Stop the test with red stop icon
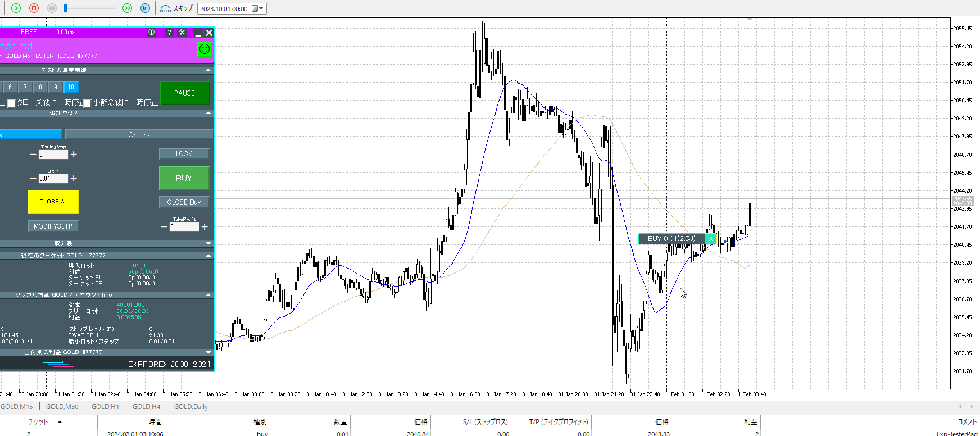Screen dimensions: 980x436 (x=34, y=8)
